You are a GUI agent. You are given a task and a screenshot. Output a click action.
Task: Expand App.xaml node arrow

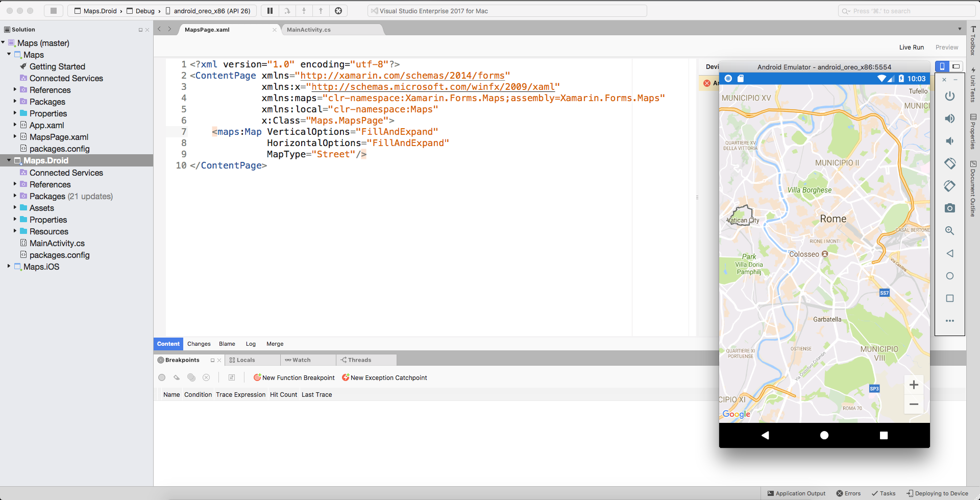coord(15,125)
